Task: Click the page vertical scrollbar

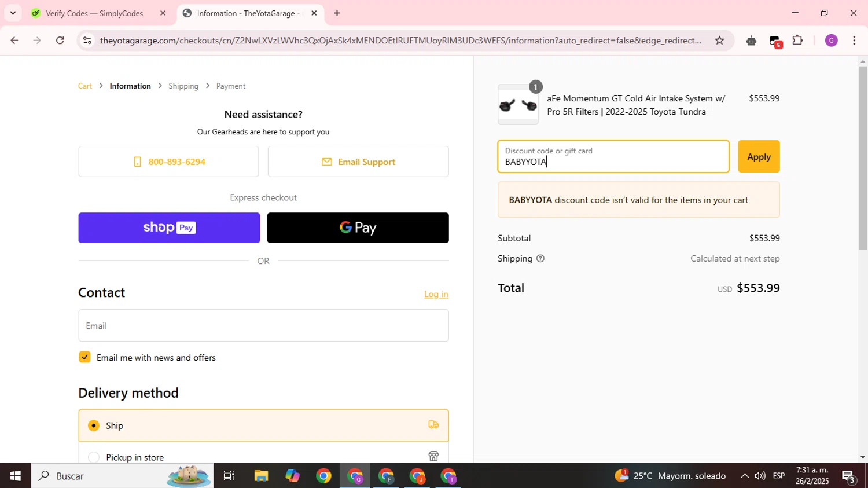Action: click(863, 158)
